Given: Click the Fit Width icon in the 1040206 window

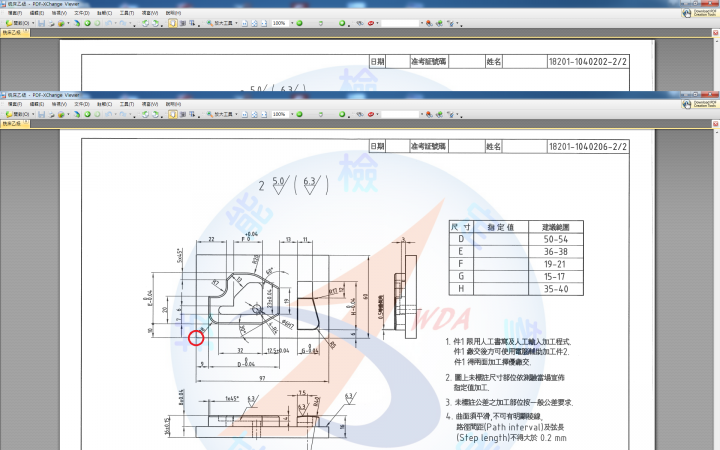Looking at the screenshot, I should [264, 114].
